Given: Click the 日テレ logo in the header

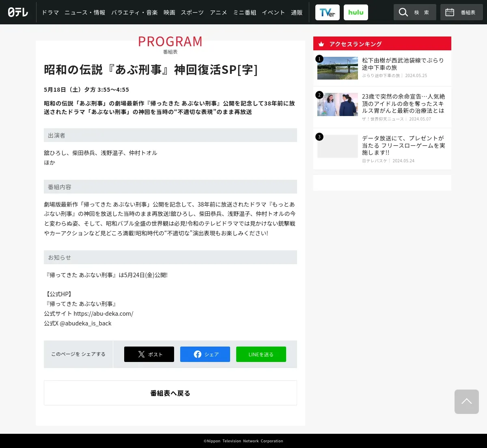Looking at the screenshot, I should (18, 12).
